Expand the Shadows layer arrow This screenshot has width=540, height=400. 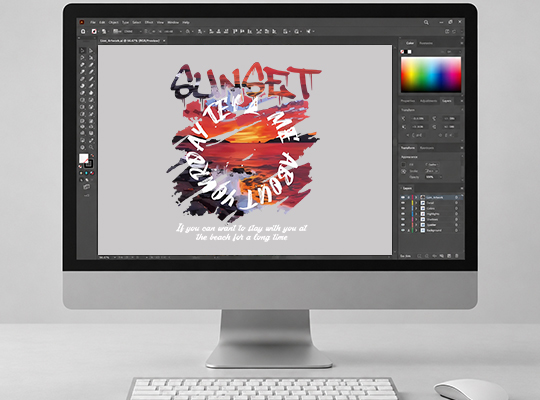(x=416, y=219)
